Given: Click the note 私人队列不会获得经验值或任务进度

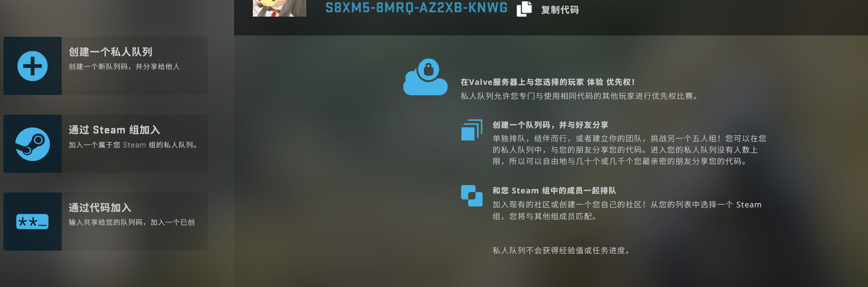Looking at the screenshot, I should (561, 250).
